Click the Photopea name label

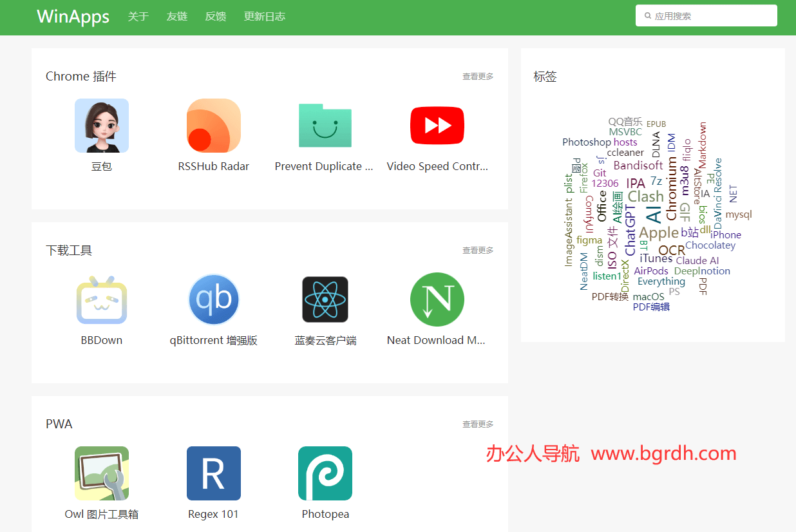(x=325, y=514)
